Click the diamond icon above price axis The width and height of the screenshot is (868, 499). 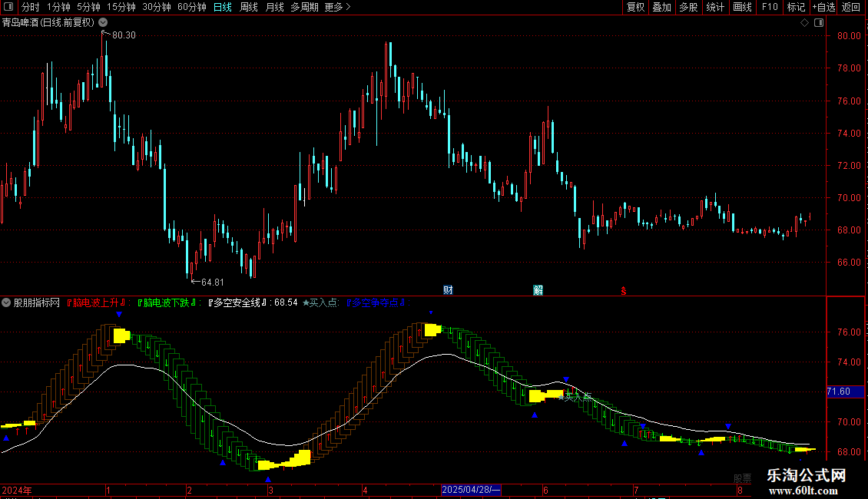[804, 23]
